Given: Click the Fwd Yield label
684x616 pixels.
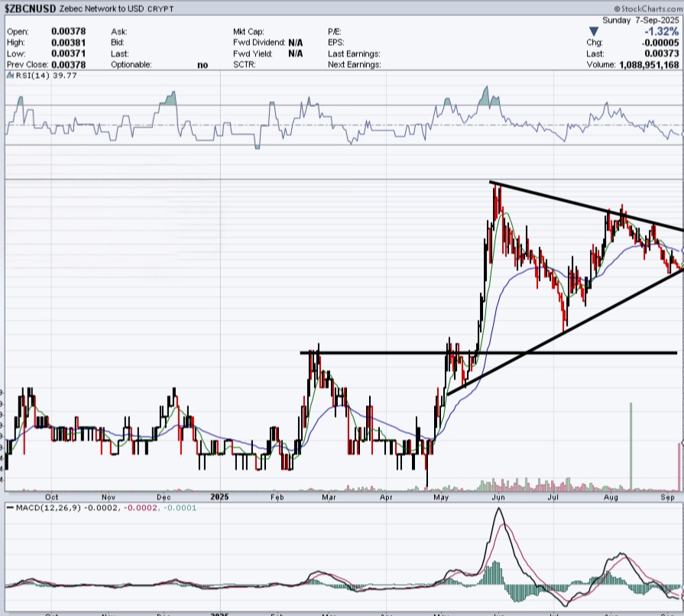Looking at the screenshot, I should click(252, 53).
